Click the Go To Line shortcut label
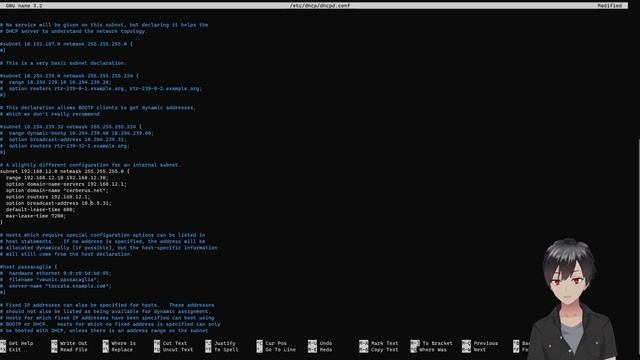The height and width of the screenshot is (360, 640). pyautogui.click(x=280, y=350)
